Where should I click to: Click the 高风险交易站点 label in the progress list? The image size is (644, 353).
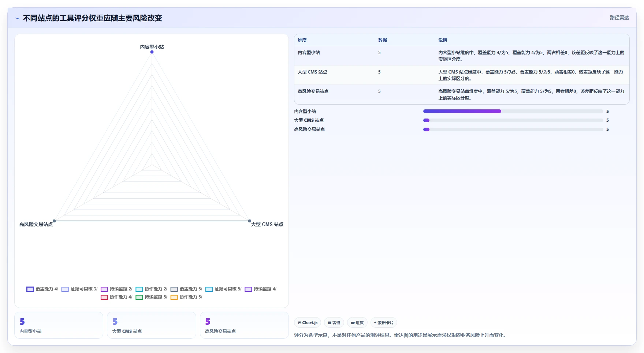(309, 129)
